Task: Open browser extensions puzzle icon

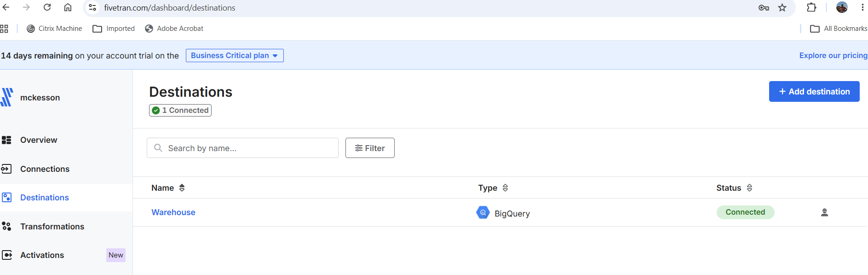Action: click(x=811, y=7)
